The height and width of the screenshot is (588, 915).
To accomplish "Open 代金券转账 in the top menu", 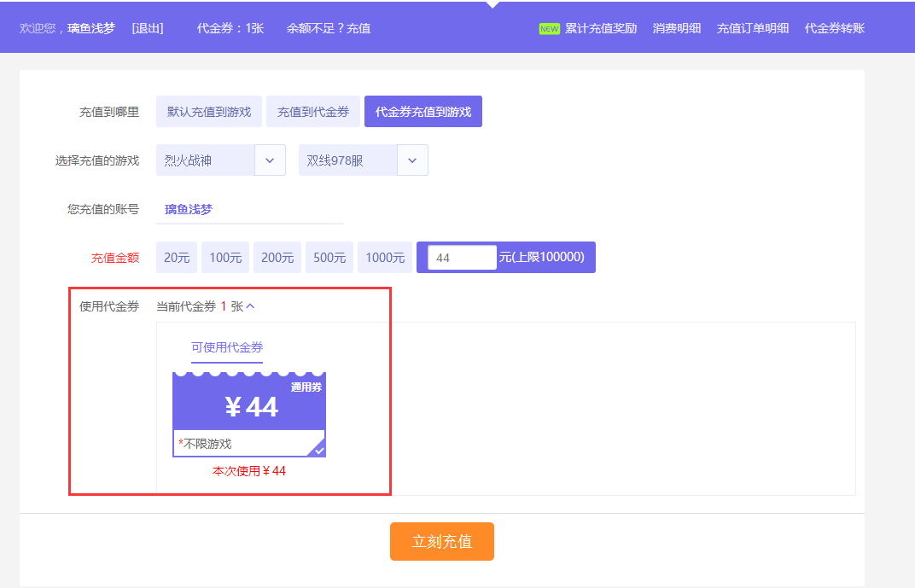I will pyautogui.click(x=834, y=28).
